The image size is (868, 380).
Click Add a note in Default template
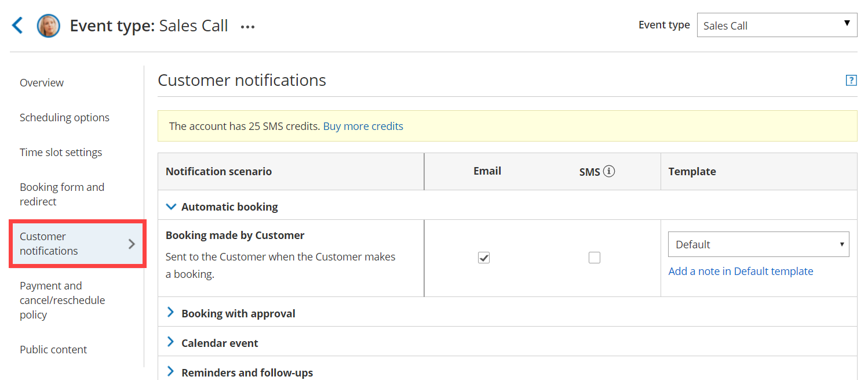(x=741, y=271)
